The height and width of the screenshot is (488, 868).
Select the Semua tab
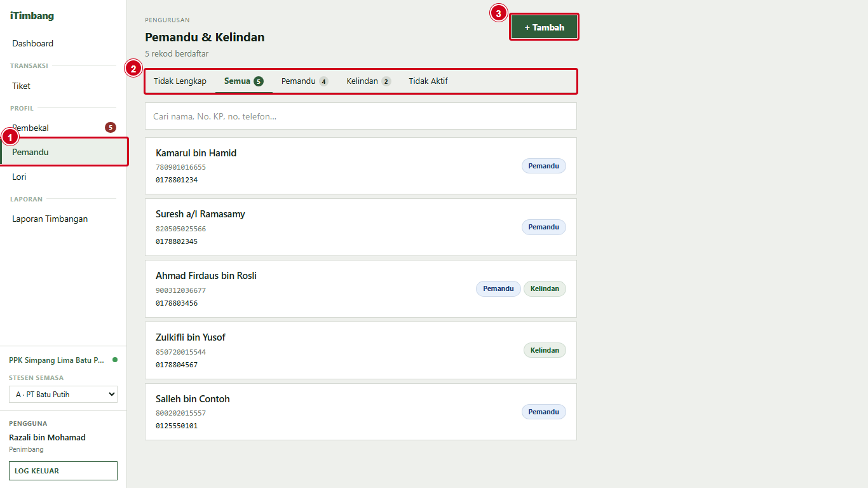click(244, 81)
